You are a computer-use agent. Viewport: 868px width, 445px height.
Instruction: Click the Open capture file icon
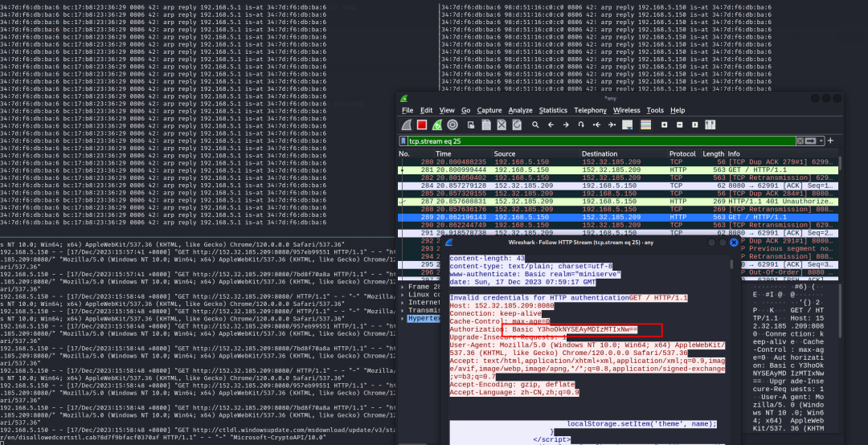tap(471, 125)
